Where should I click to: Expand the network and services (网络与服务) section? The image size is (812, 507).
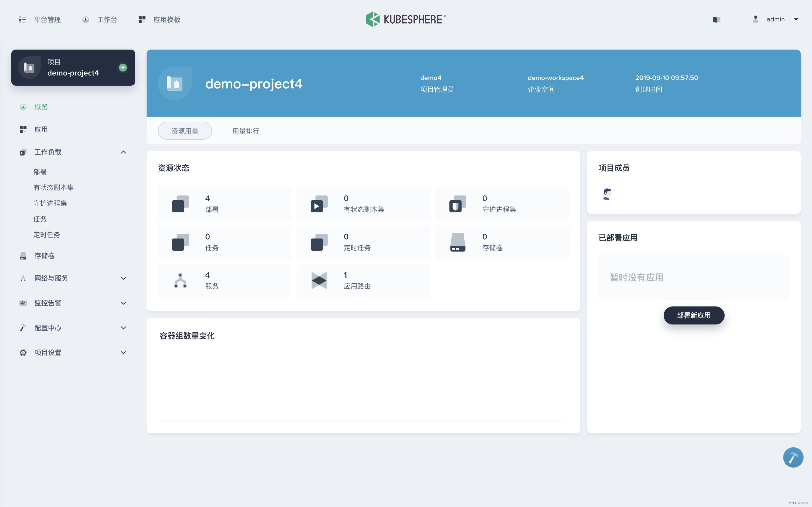coord(123,278)
